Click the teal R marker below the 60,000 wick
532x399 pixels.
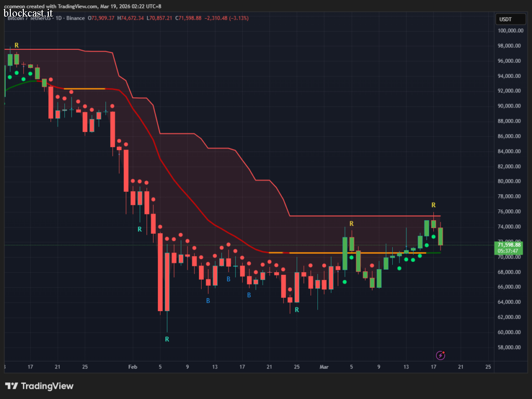(167, 339)
